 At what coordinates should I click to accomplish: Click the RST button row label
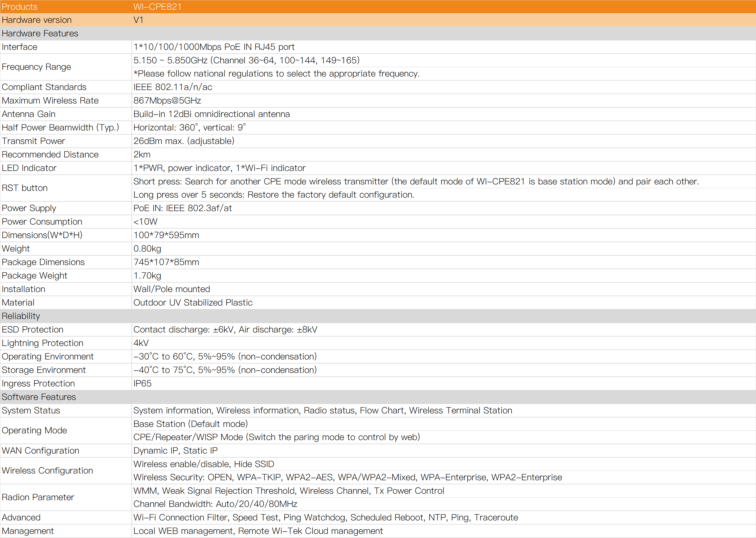coord(25,188)
